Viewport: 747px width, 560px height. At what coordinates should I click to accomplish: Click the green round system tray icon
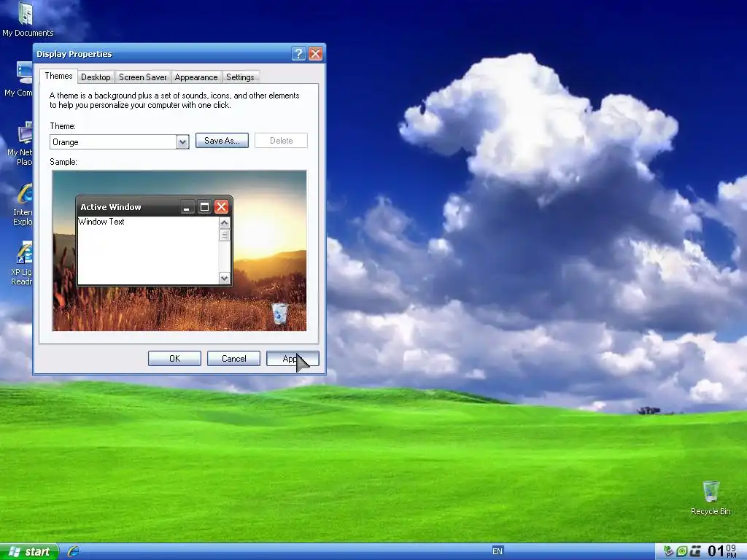coord(682,551)
